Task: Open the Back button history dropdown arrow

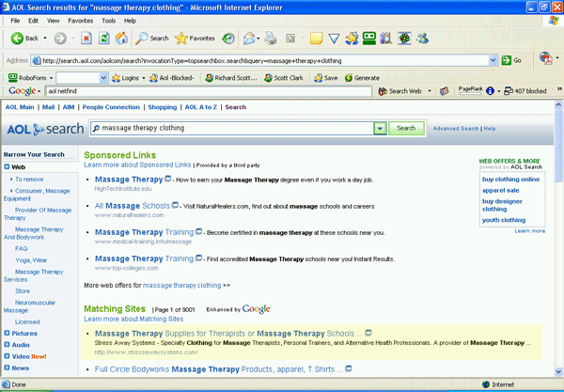Action: [45, 39]
